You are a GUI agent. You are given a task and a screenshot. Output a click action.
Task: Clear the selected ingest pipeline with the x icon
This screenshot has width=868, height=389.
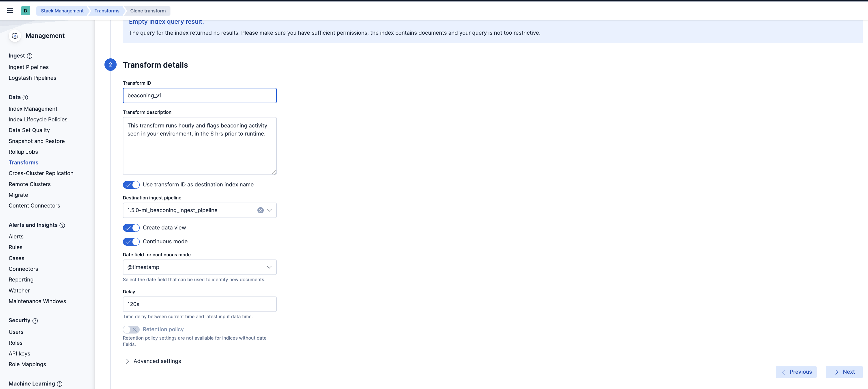(x=260, y=210)
